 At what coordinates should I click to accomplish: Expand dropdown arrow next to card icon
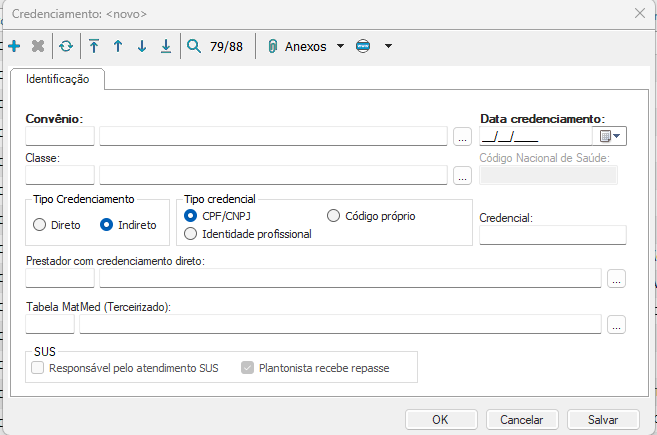click(x=388, y=46)
